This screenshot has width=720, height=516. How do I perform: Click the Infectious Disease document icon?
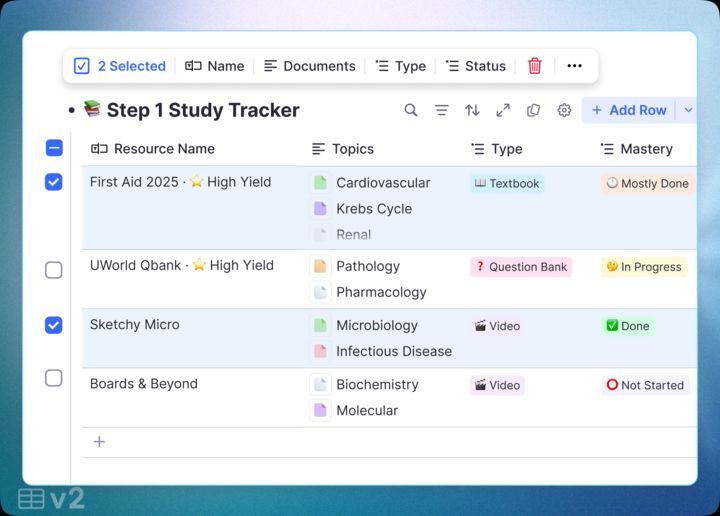(x=320, y=352)
